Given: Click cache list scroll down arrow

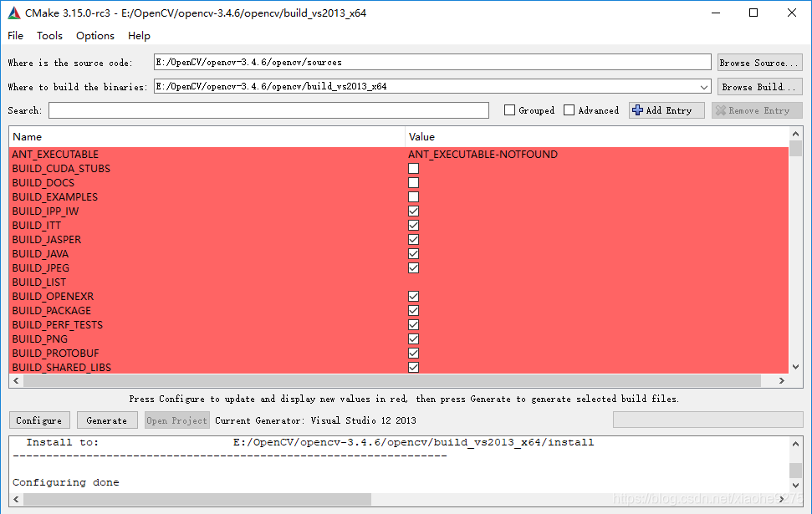Looking at the screenshot, I should tap(796, 366).
